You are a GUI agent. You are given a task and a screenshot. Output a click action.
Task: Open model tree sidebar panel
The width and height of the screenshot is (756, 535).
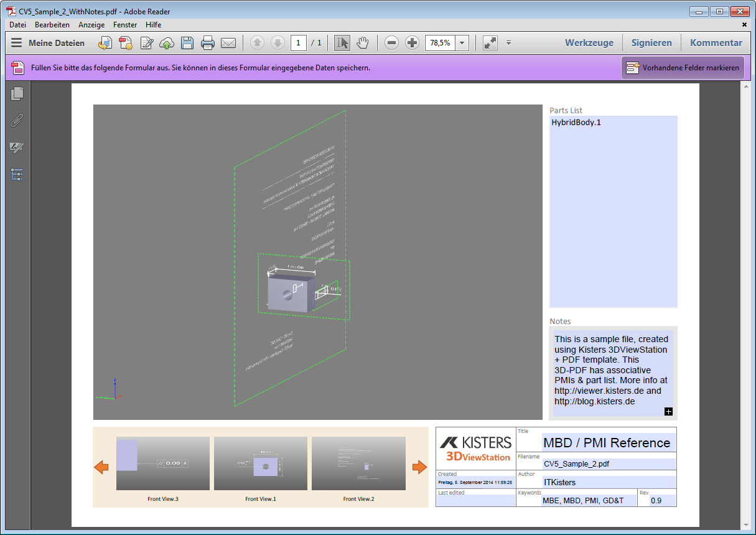[17, 175]
